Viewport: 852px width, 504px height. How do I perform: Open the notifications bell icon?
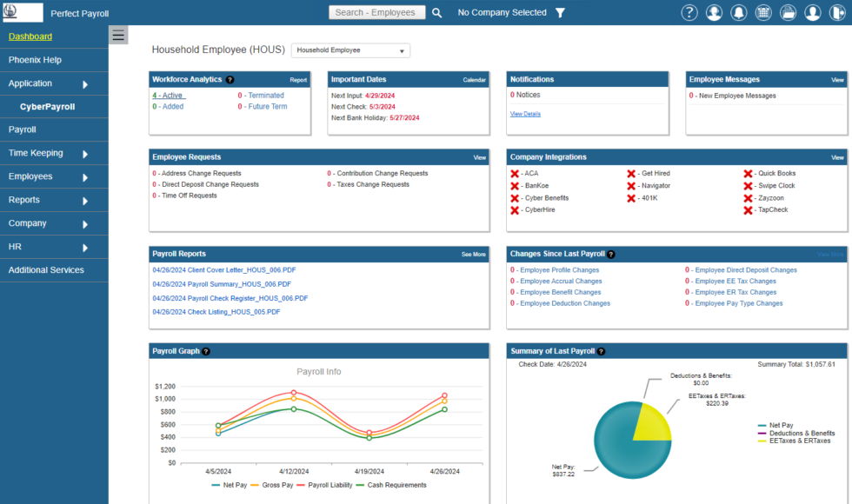point(738,12)
